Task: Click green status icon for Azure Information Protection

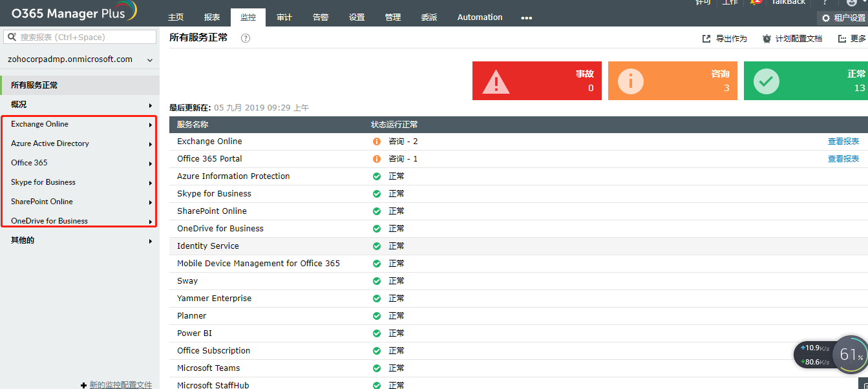Action: pos(377,176)
